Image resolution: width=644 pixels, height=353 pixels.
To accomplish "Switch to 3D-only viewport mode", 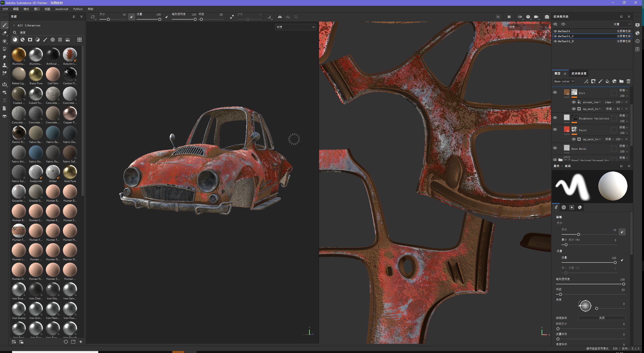I will tap(528, 17).
